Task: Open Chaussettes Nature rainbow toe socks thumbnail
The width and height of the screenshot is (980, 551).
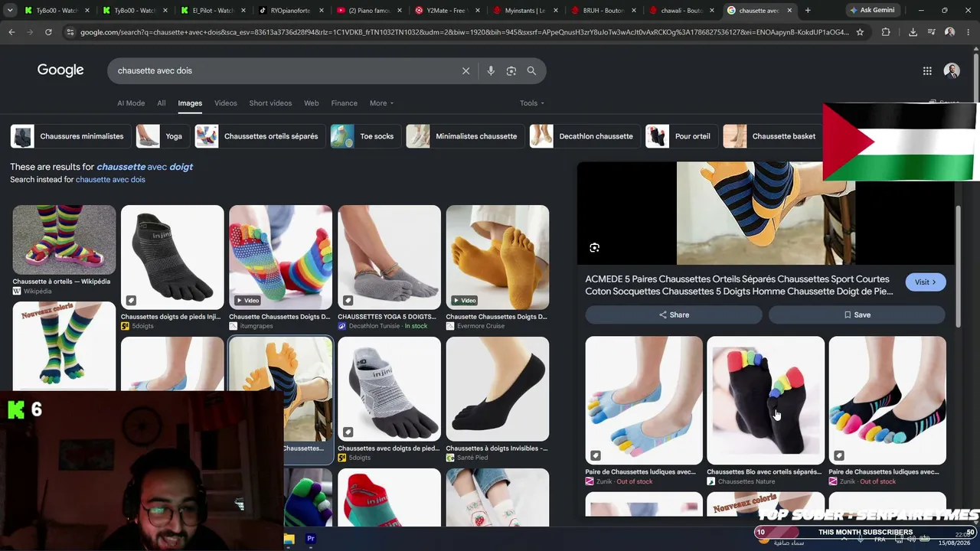Action: [766, 400]
